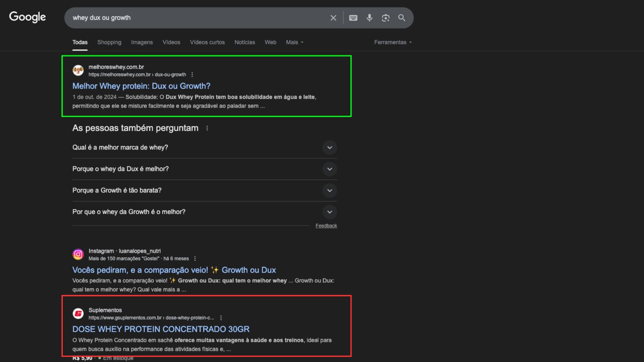
Task: Switch to the Shopping tab
Action: click(109, 42)
